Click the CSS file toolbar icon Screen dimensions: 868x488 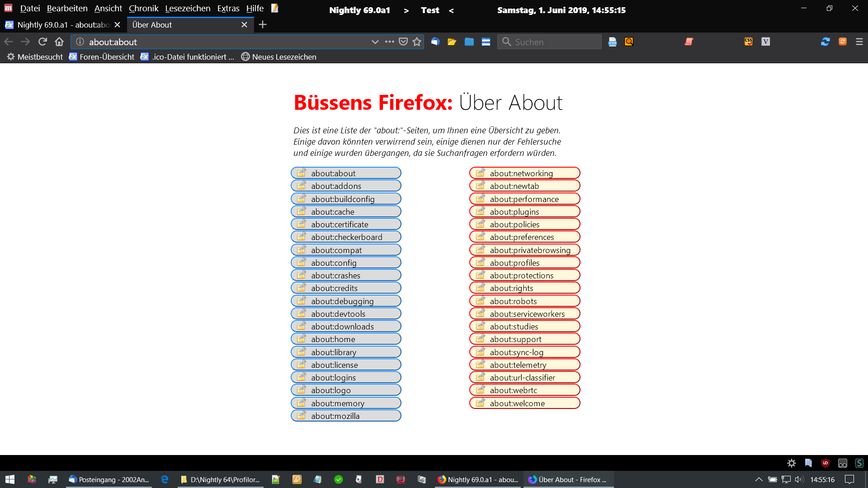tap(613, 42)
